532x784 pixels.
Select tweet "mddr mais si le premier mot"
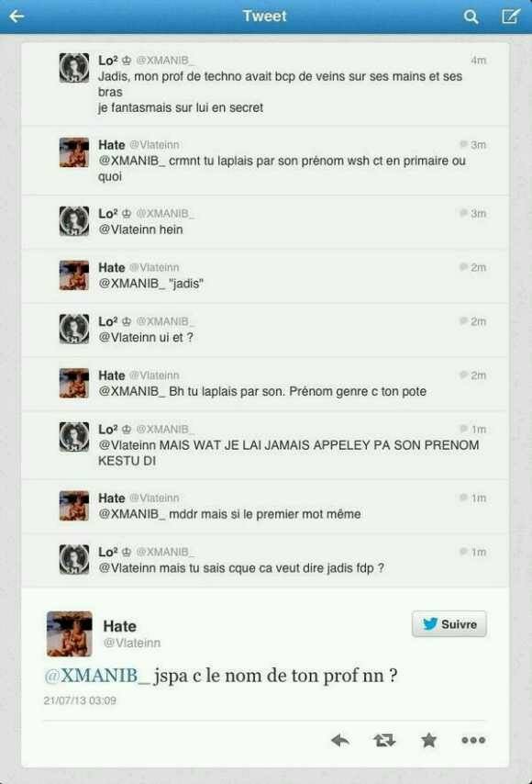(265, 507)
